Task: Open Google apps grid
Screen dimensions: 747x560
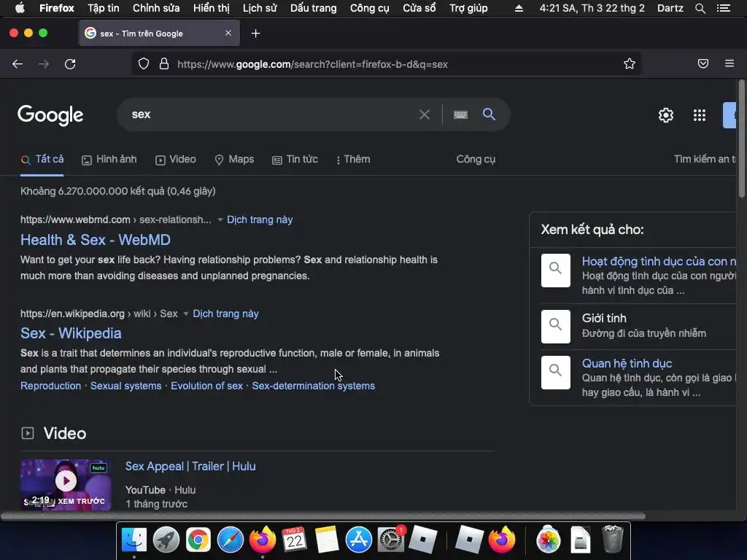Action: click(x=700, y=114)
